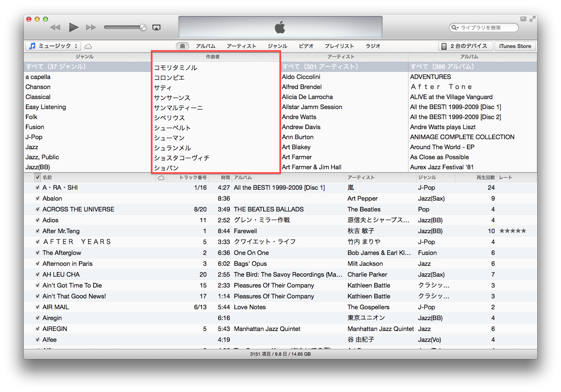561x392 pixels.
Task: Click the iCloud icon beside ミュージック
Action: 88,46
